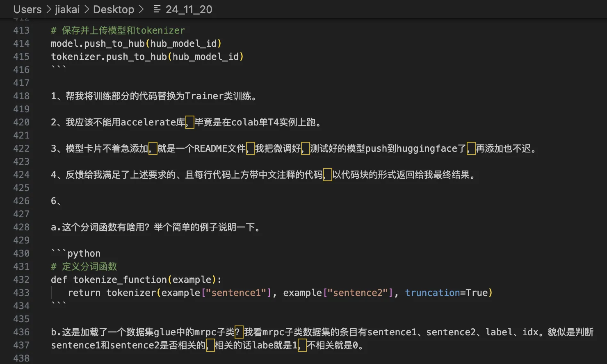Click the closing backticks on line 416
Viewport: 607px width, 364px height.
59,68
